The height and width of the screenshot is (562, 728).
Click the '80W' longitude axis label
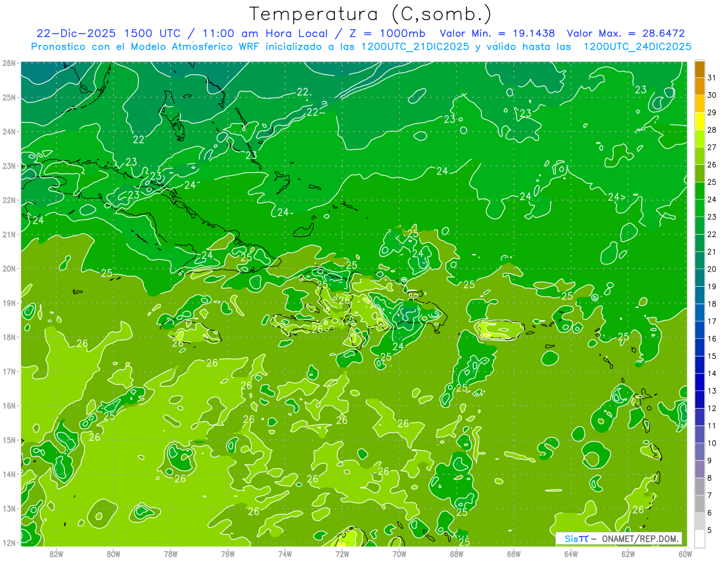pyautogui.click(x=113, y=554)
